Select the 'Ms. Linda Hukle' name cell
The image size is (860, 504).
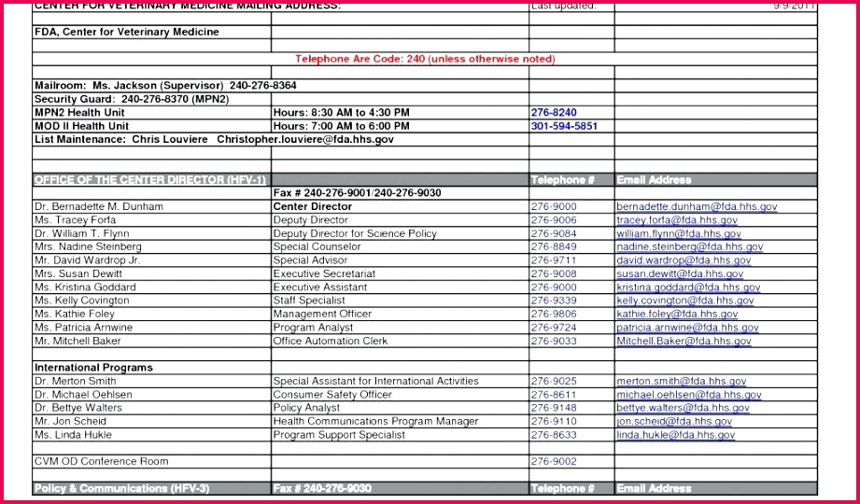[152, 435]
